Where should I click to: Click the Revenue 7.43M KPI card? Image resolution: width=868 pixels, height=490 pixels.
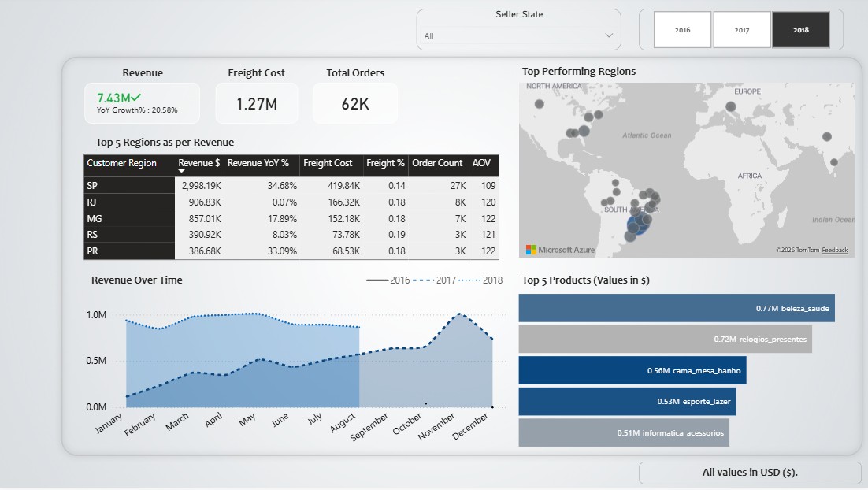(143, 103)
